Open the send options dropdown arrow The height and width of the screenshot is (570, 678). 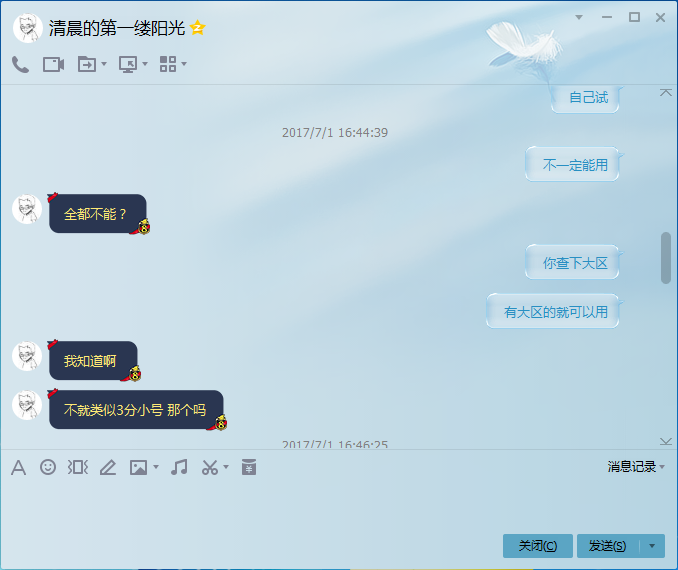(652, 546)
